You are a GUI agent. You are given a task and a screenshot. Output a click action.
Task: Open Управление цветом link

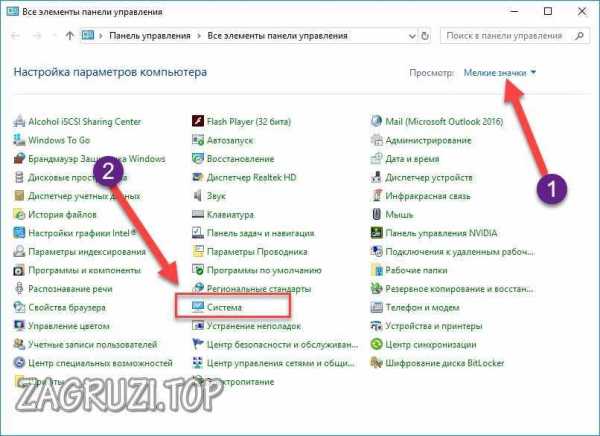tap(69, 326)
